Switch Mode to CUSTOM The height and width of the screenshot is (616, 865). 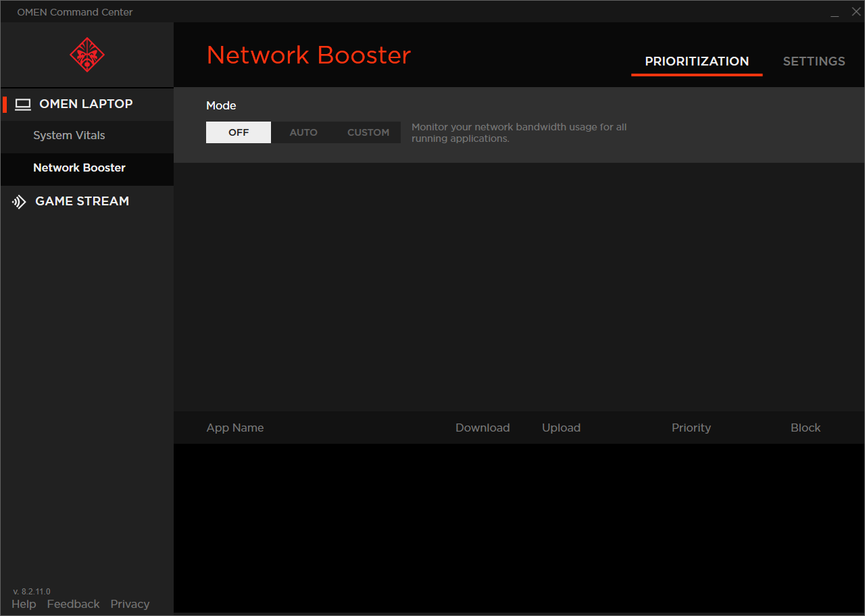(368, 132)
